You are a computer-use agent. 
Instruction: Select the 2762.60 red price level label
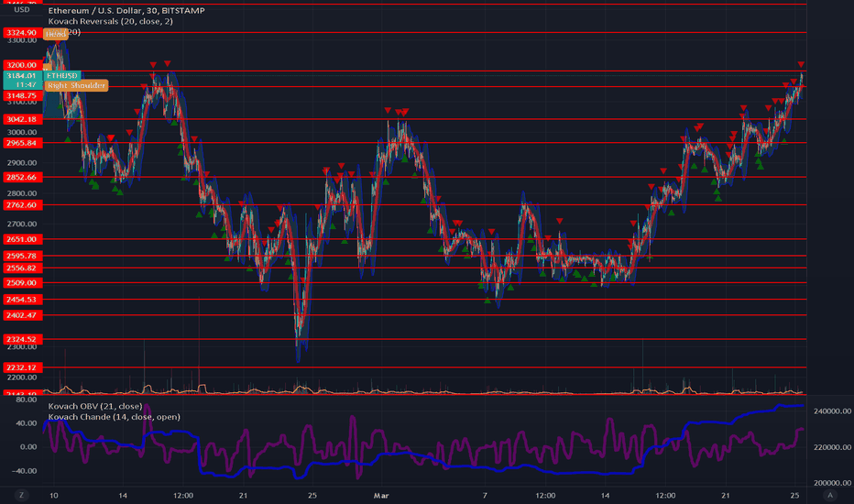pos(22,205)
